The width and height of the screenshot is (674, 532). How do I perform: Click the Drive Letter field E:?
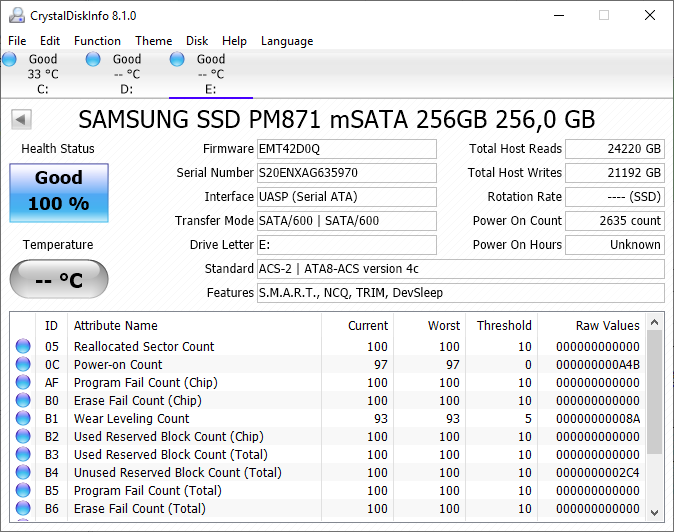[346, 245]
